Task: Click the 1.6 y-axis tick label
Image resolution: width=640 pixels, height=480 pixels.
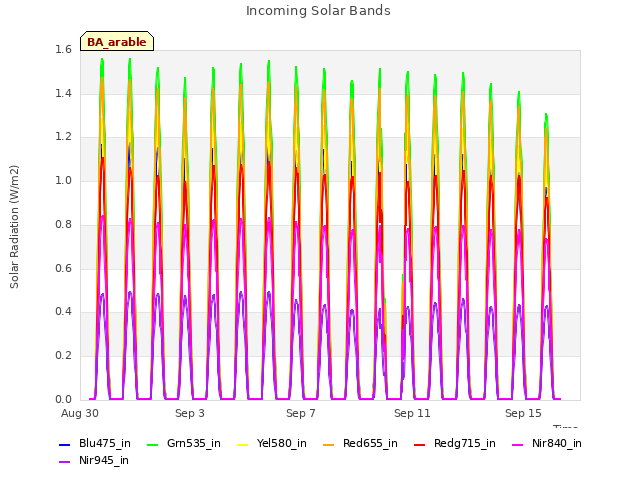Action: [x=63, y=50]
